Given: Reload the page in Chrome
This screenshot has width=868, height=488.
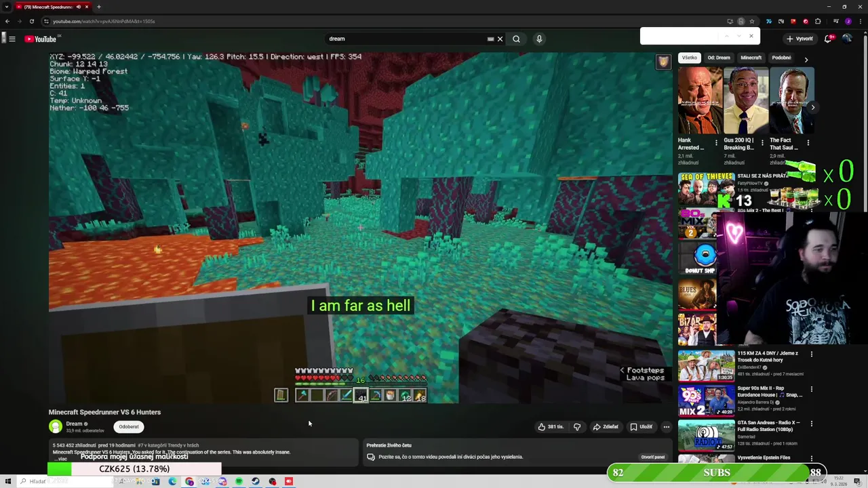Looking at the screenshot, I should [31, 21].
